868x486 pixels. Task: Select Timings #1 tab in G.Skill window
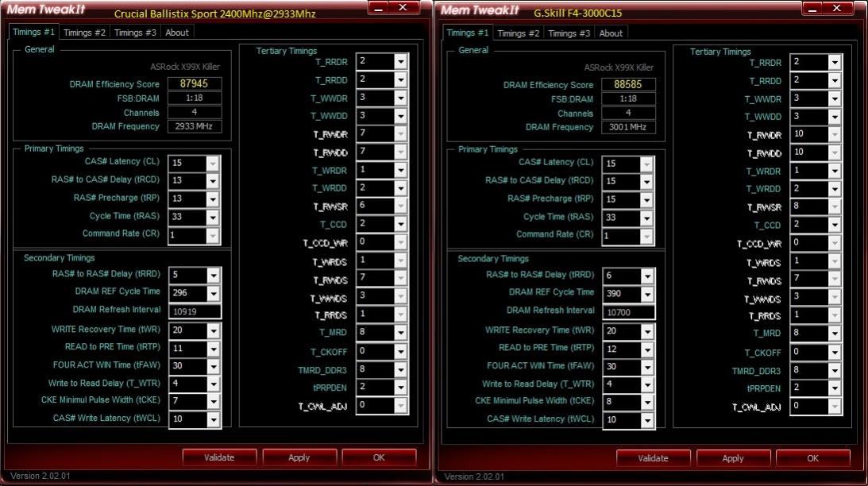click(468, 33)
